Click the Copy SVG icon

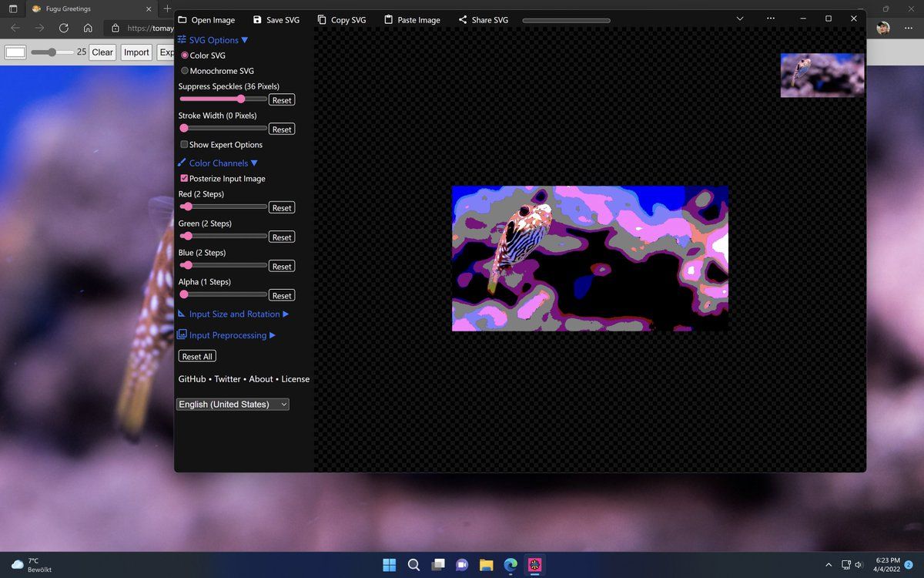tap(322, 19)
